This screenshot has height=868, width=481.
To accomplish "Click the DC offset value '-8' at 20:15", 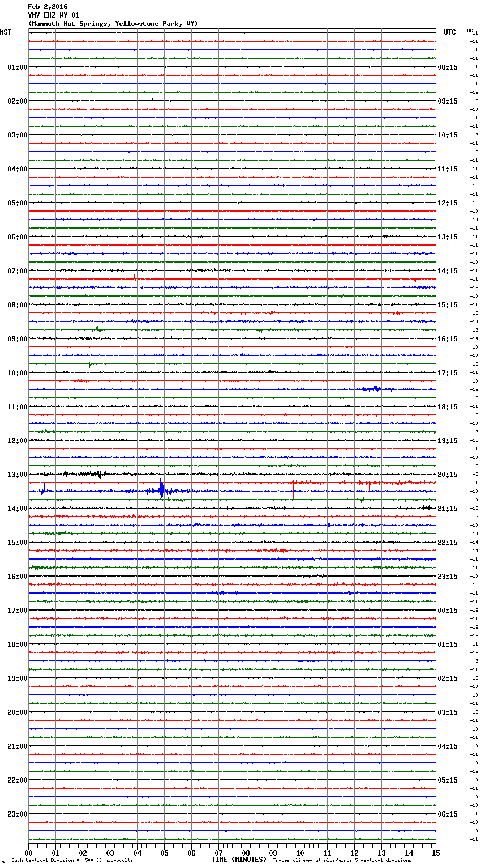I will pyautogui.click(x=476, y=474).
